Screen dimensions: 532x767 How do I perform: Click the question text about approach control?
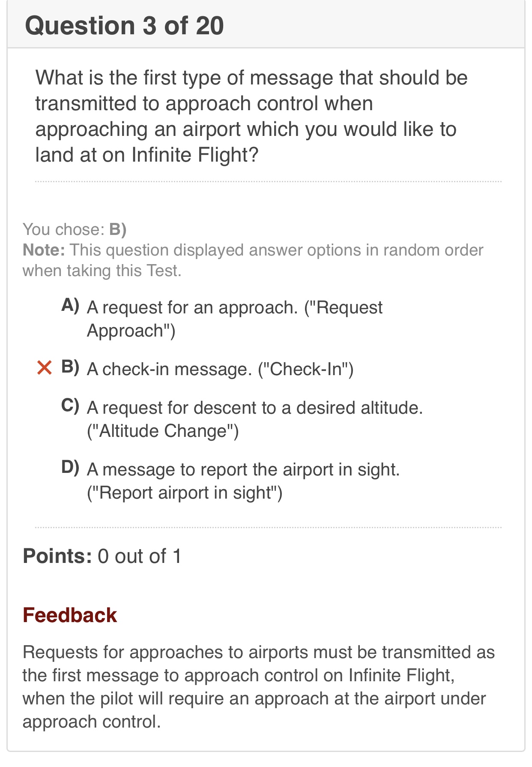(251, 116)
